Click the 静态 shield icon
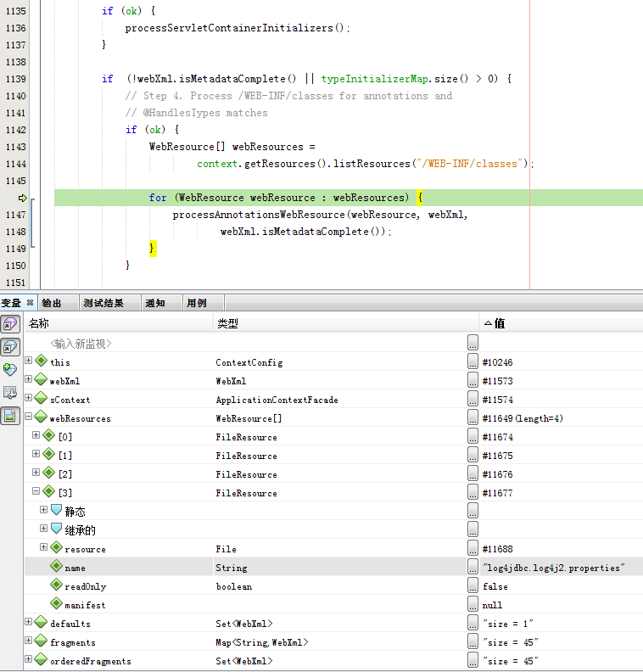 point(56,510)
